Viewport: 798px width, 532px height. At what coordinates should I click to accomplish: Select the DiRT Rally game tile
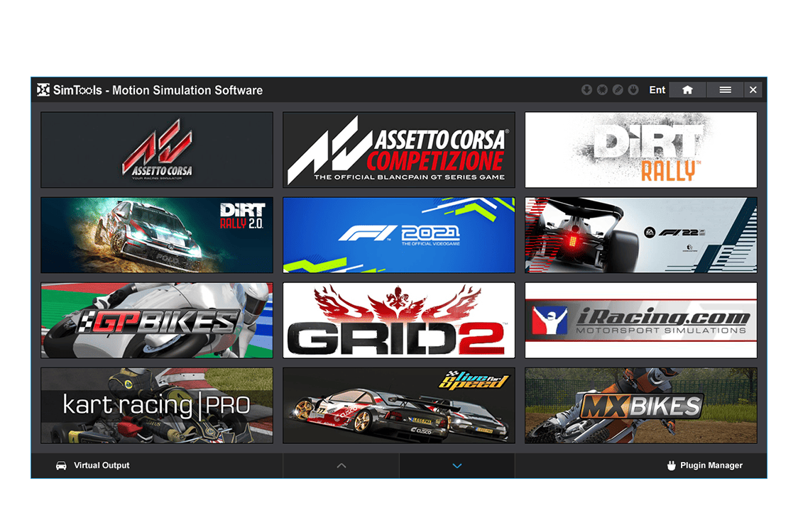(x=640, y=150)
